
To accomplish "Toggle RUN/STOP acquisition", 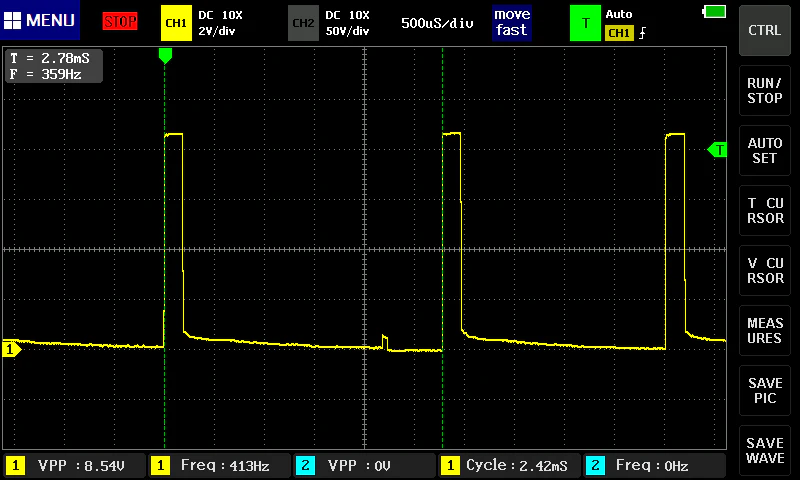I will pyautogui.click(x=764, y=90).
